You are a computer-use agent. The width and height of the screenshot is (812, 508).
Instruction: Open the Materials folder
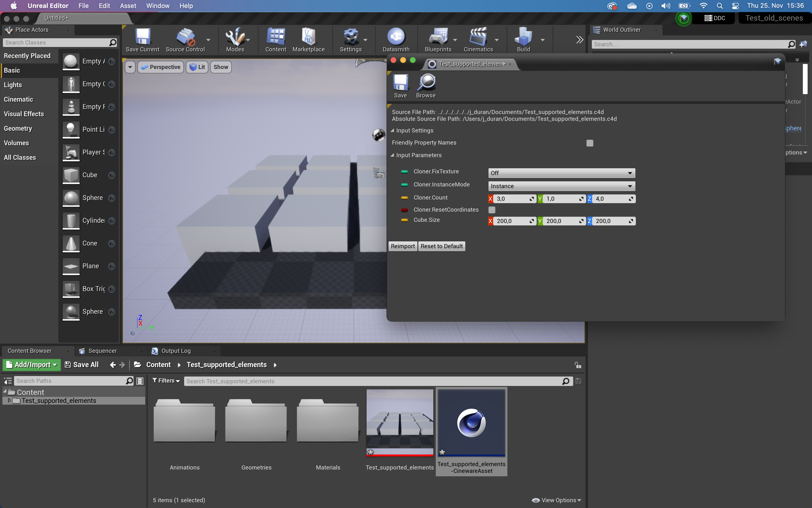pyautogui.click(x=328, y=420)
